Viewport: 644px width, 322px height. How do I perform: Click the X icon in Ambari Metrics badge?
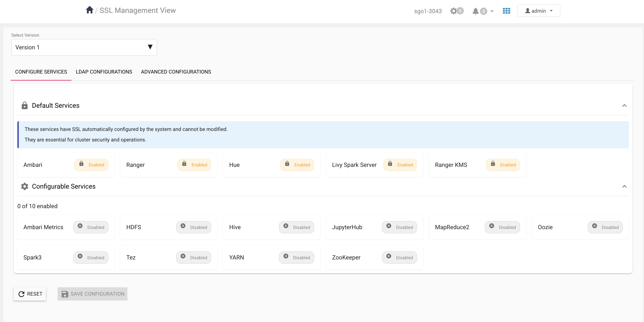[80, 226]
